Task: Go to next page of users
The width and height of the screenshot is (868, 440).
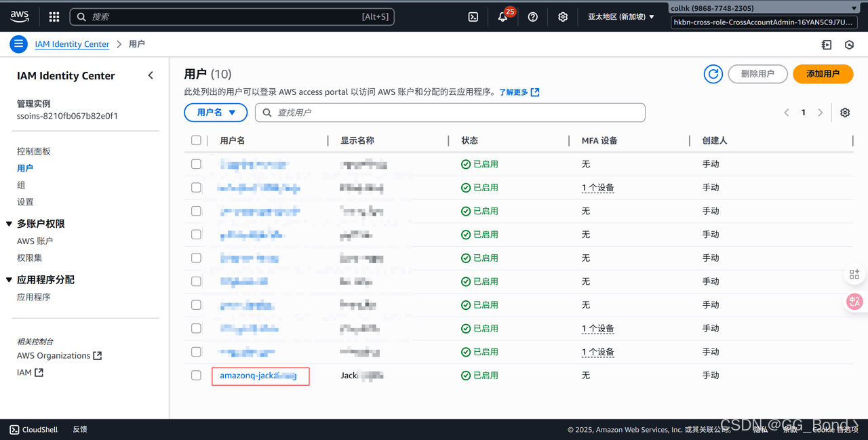Action: click(x=821, y=113)
